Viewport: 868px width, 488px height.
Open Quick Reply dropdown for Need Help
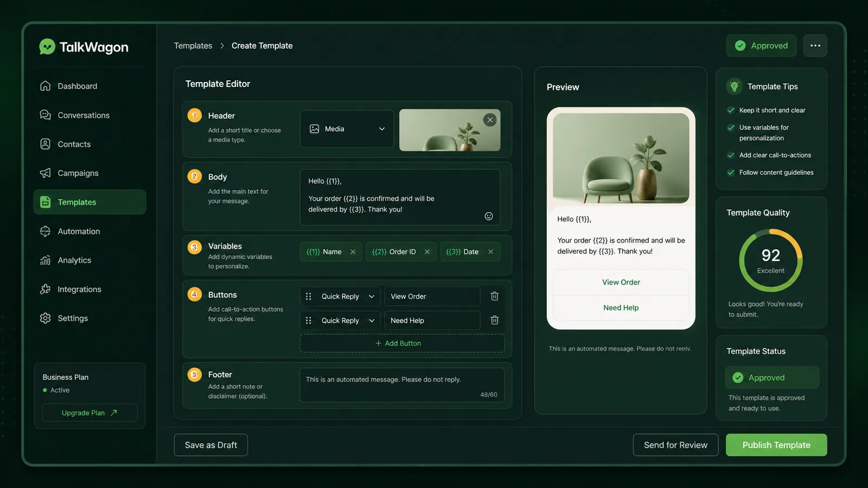[x=341, y=320]
